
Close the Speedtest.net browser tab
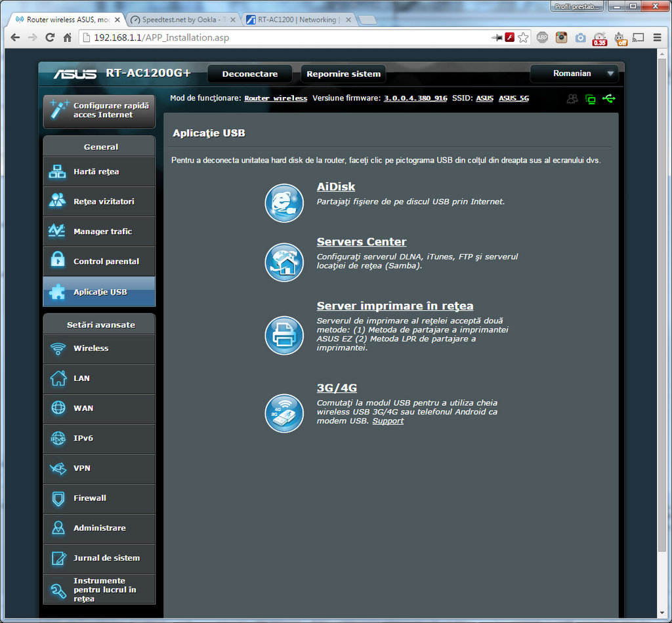point(233,20)
